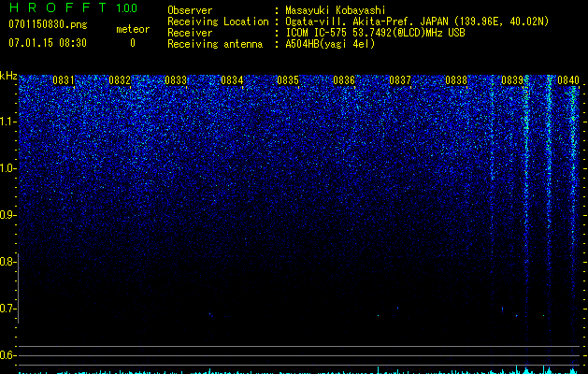Click the file name 0701150830.png

click(48, 25)
